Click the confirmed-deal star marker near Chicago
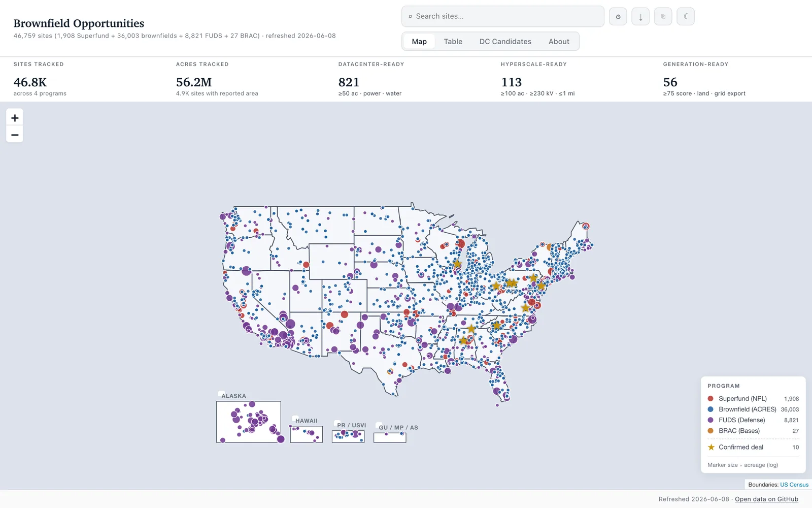This screenshot has width=812, height=508. point(457,264)
